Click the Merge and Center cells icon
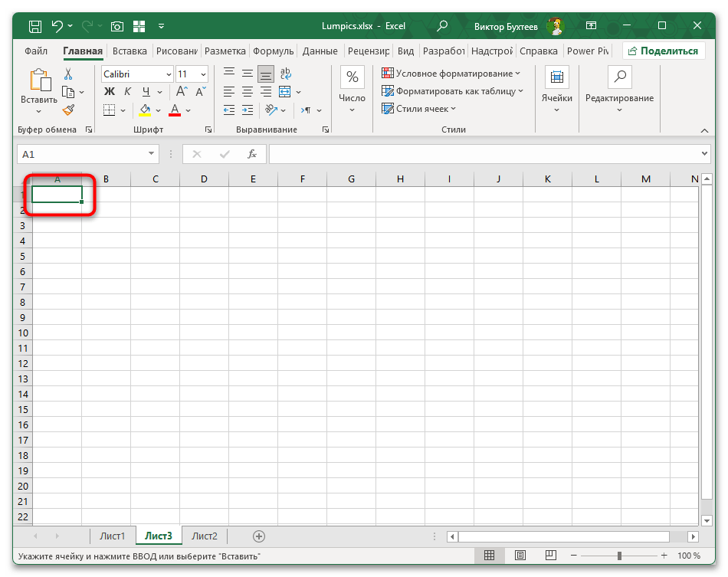Viewport: 728px width, 577px height. click(x=284, y=92)
